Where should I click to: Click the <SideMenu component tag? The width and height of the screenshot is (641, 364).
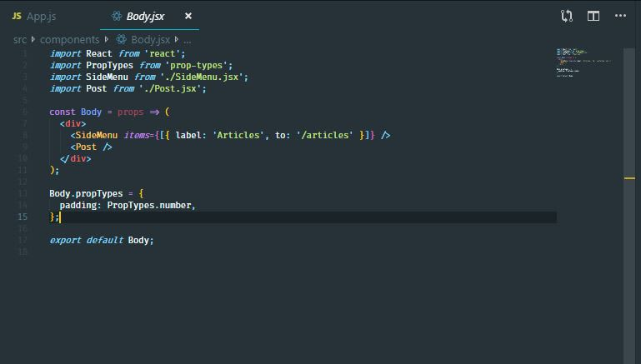point(94,135)
